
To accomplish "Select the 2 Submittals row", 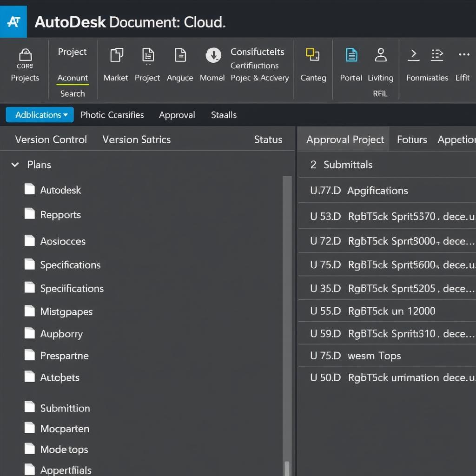I will tap(387, 165).
